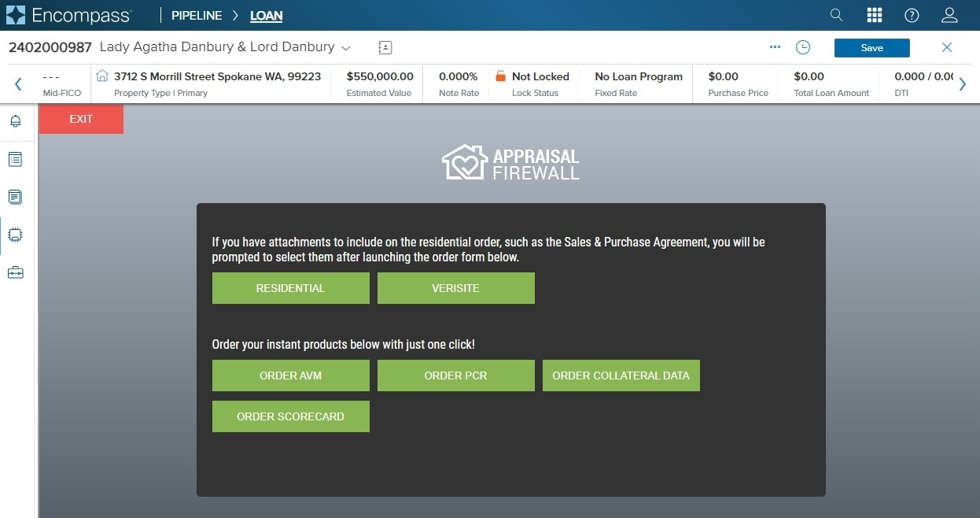Screen dimensions: 980x518
Task: Close the loan with X icon
Action: click(947, 47)
